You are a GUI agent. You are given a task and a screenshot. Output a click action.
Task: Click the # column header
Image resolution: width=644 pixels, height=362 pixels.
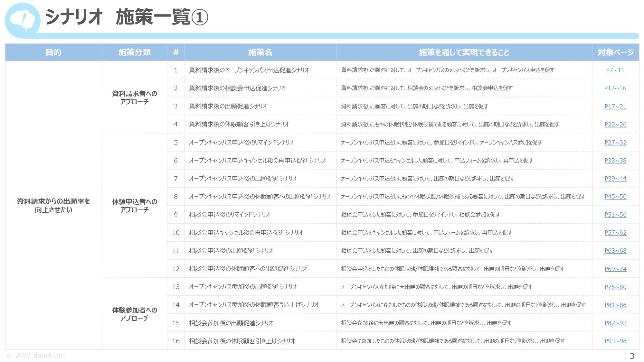click(176, 52)
